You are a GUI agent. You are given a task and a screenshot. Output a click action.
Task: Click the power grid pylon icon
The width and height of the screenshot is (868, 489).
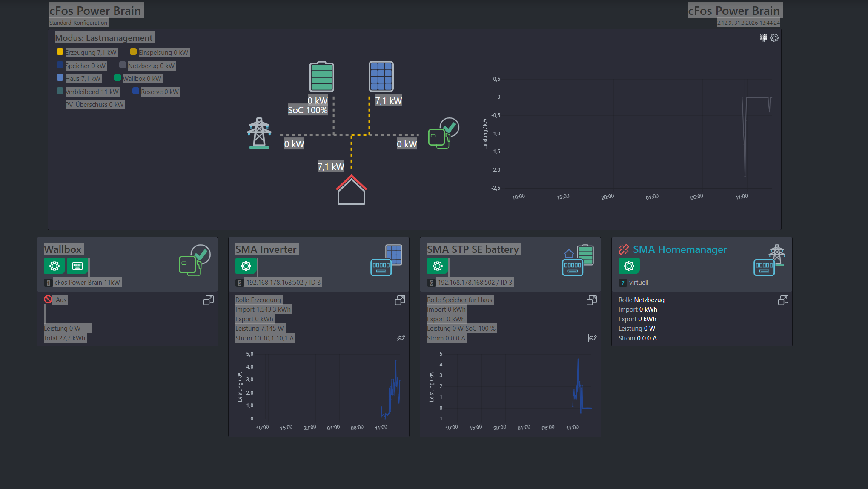(x=259, y=133)
